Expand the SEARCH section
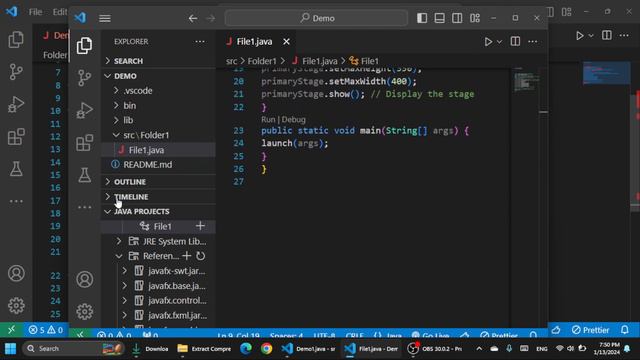 (158, 61)
